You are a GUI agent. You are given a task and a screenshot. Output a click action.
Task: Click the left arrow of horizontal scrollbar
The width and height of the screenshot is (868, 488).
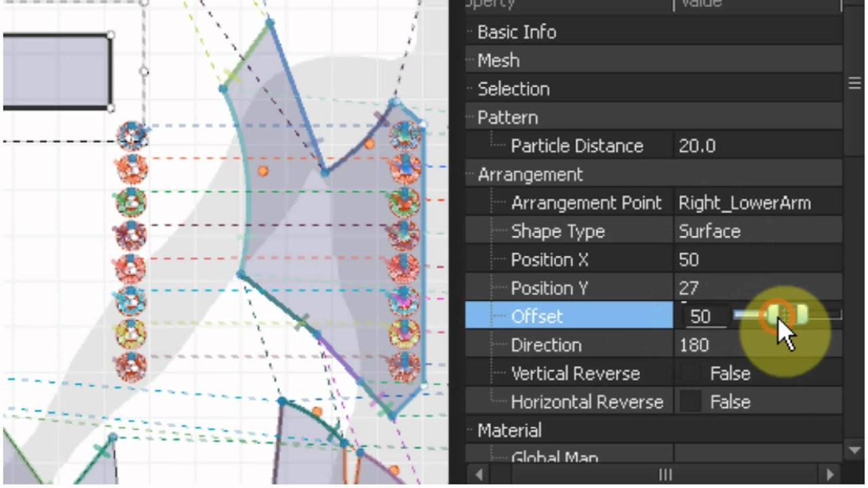(479, 474)
